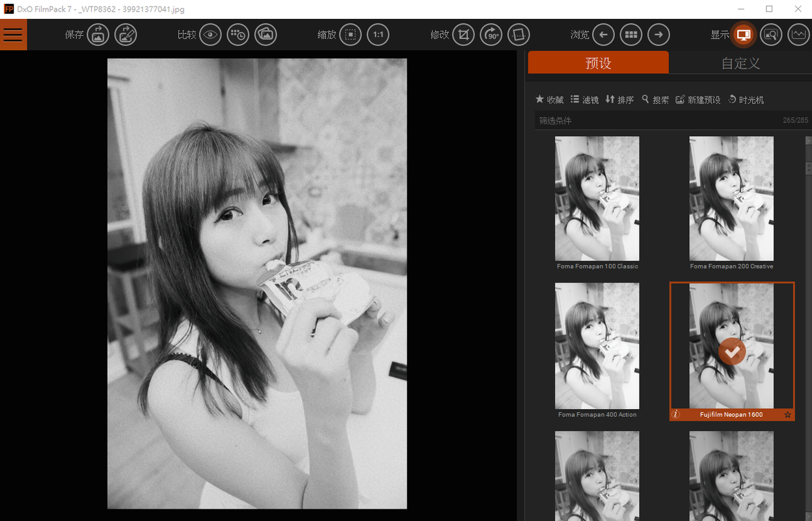812x521 pixels.
Task: Open the hamburger main menu
Action: pos(13,35)
